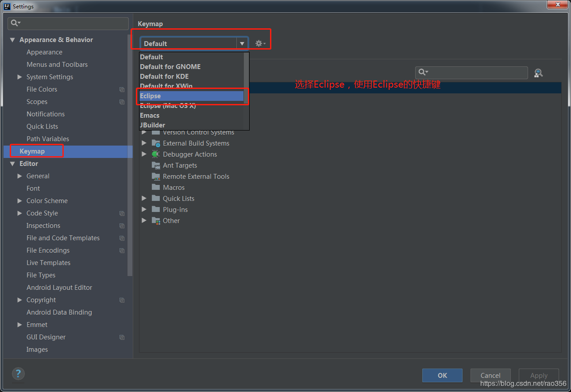Expand the Code Style node
Viewport: 571px width, 392px height.
pos(19,213)
